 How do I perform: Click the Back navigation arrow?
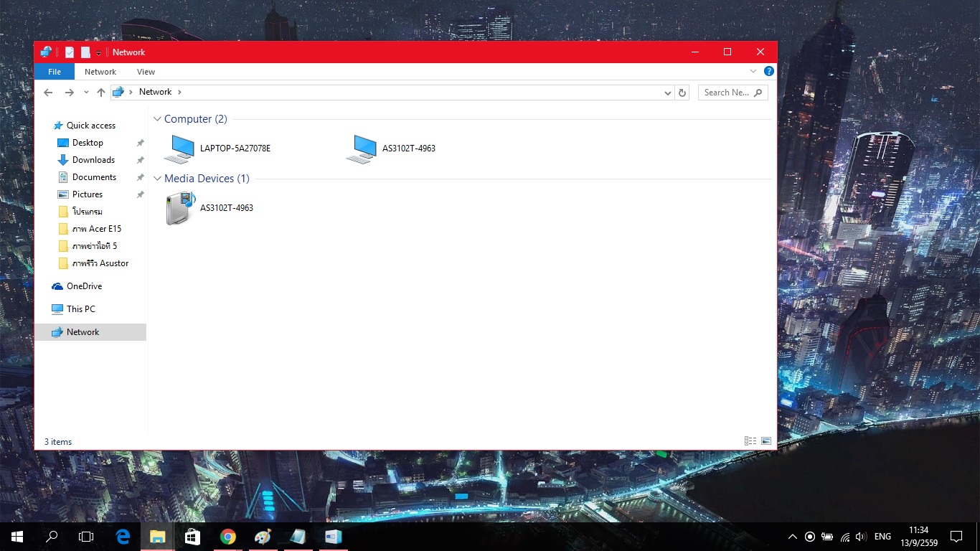coord(48,92)
